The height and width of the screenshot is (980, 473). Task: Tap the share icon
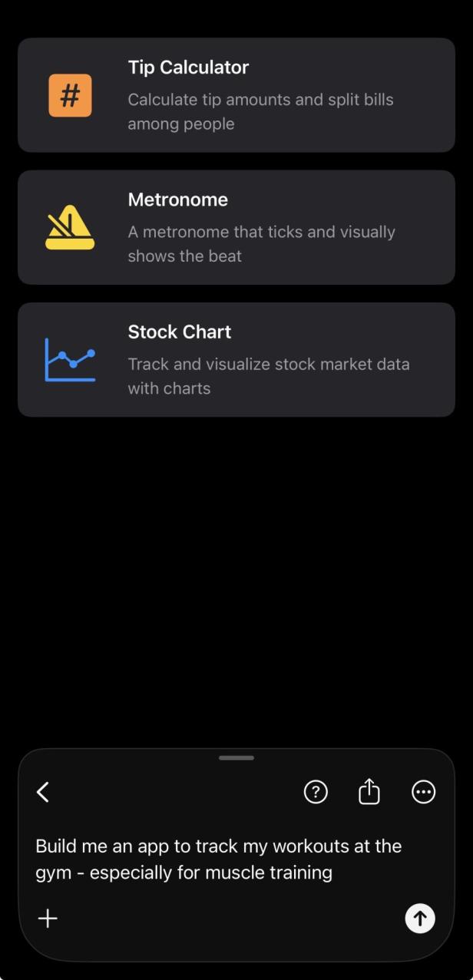[369, 791]
